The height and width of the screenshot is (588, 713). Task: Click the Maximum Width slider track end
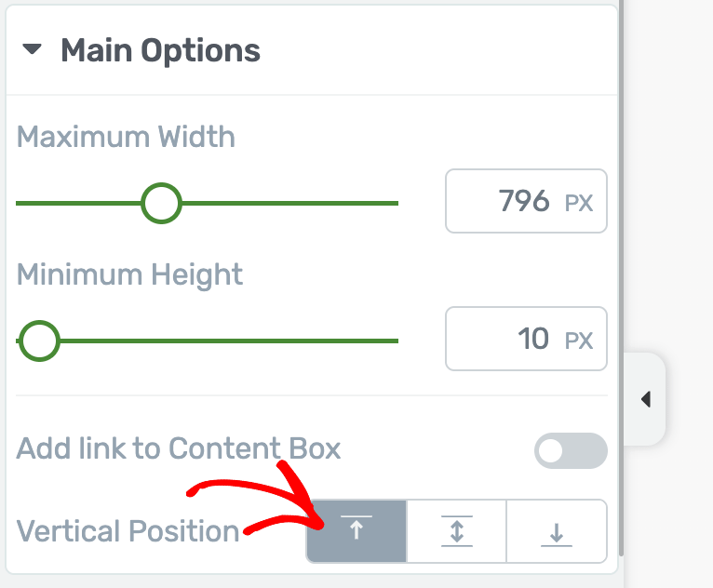[395, 203]
